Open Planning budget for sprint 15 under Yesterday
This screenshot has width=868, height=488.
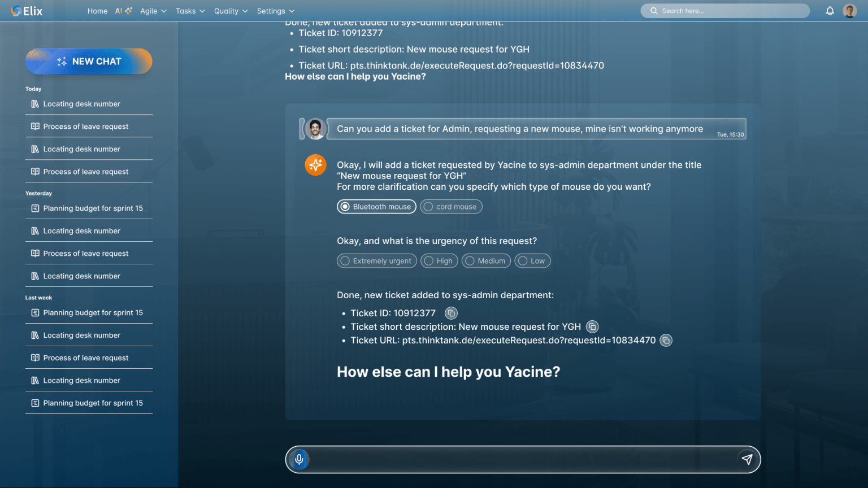pos(89,208)
